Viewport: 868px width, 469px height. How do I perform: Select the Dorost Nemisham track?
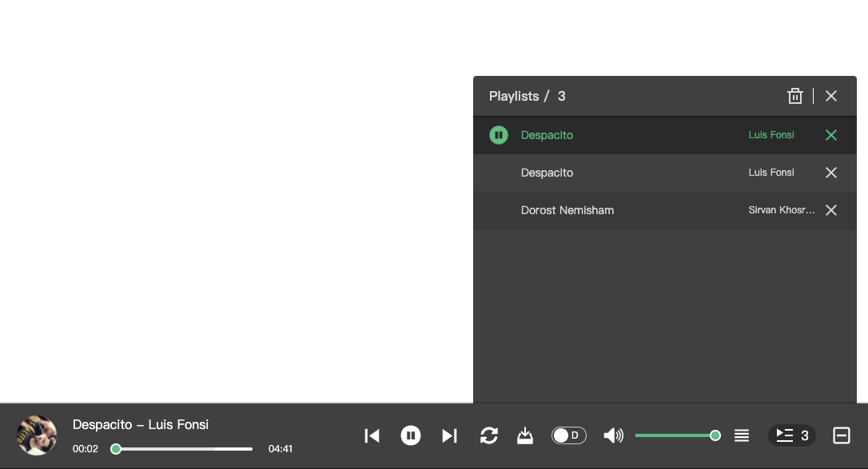tap(567, 210)
